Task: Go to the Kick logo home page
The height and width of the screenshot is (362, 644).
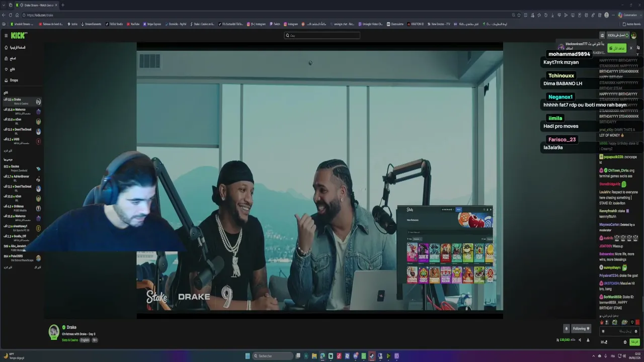Action: click(x=19, y=35)
